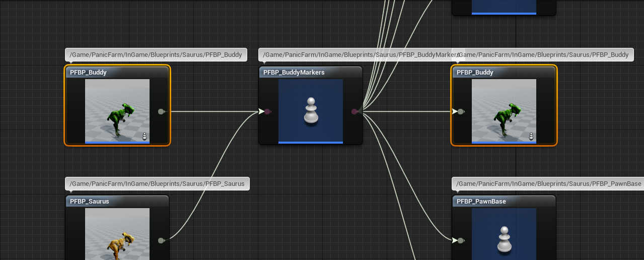Select green dinosaur thumbnail of PFBP_Buddy with output pin
This screenshot has width=644, height=260.
coord(117,111)
